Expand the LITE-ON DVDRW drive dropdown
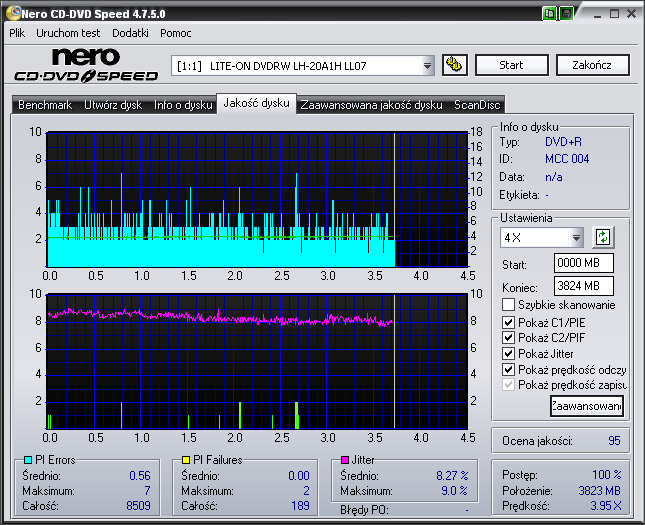 [428, 66]
